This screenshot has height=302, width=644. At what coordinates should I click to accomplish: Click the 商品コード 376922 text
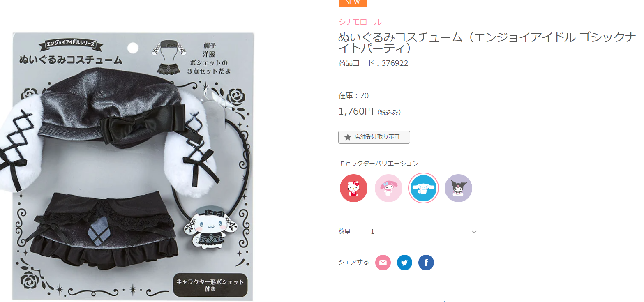tap(373, 63)
